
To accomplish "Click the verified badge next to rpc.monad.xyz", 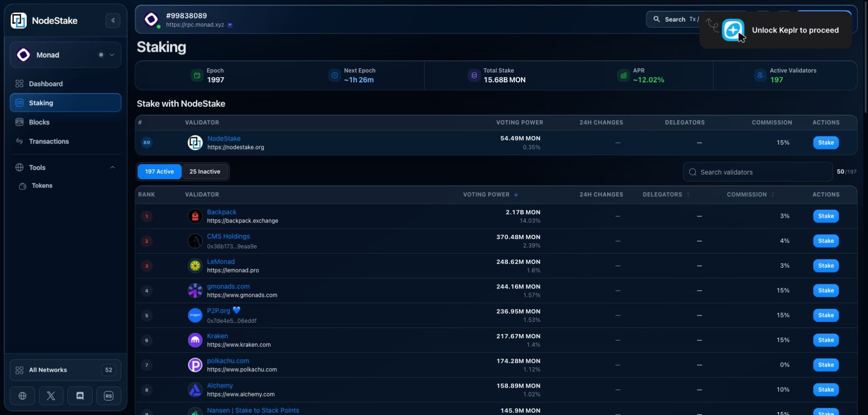I will click(230, 25).
